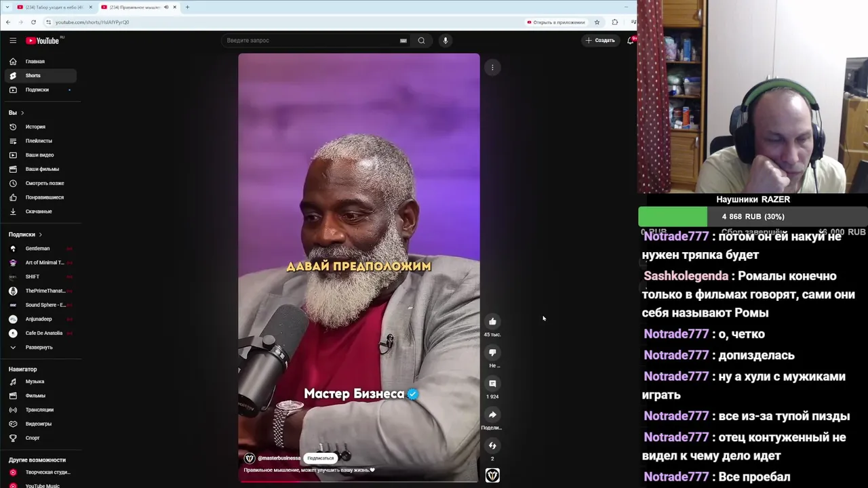Expand subscriptions list with Развернуть
The height and width of the screenshot is (488, 868).
click(x=41, y=348)
